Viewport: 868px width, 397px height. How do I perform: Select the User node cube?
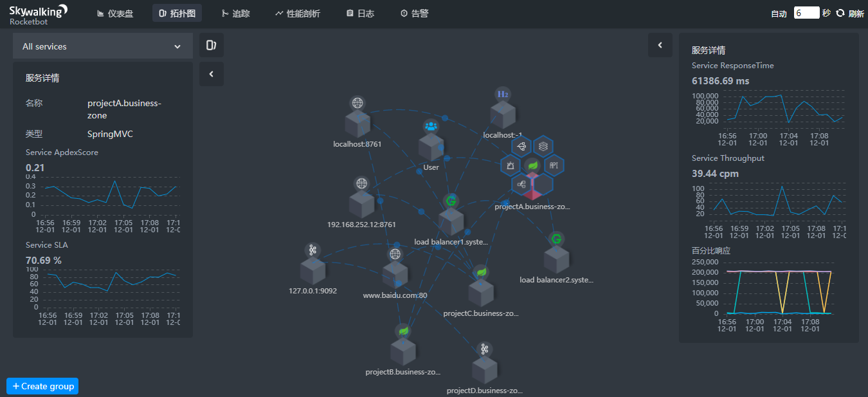(x=431, y=147)
